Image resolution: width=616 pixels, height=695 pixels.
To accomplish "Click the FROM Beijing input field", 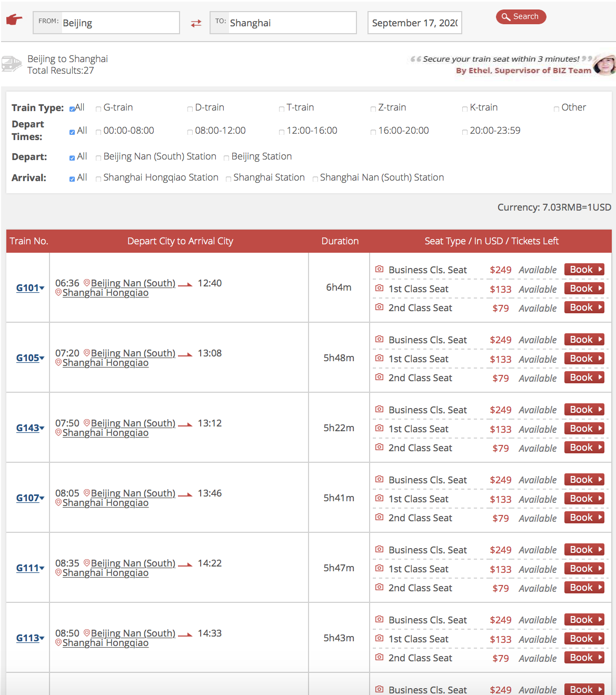I will tap(106, 23).
